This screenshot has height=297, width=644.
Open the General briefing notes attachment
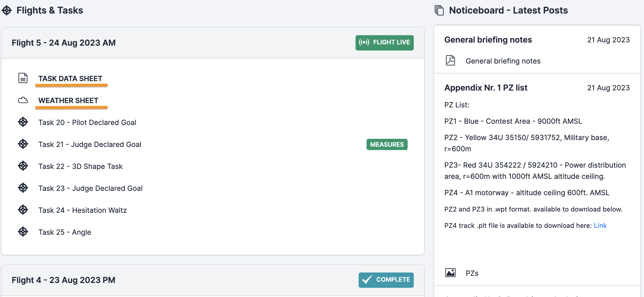point(503,61)
